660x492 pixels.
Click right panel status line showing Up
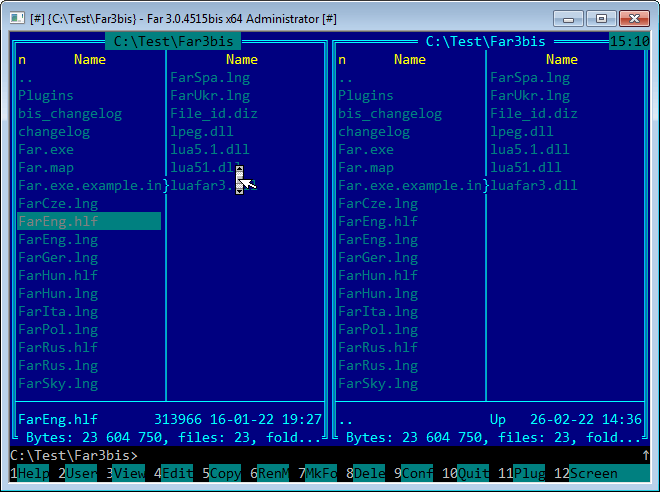coord(490,419)
